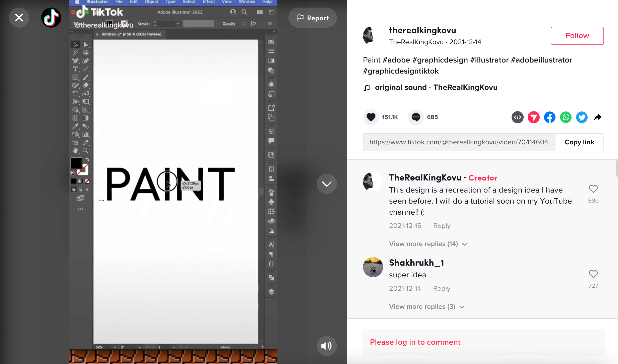
Task: Select the Zoom tool magnifier
Action: point(85,150)
